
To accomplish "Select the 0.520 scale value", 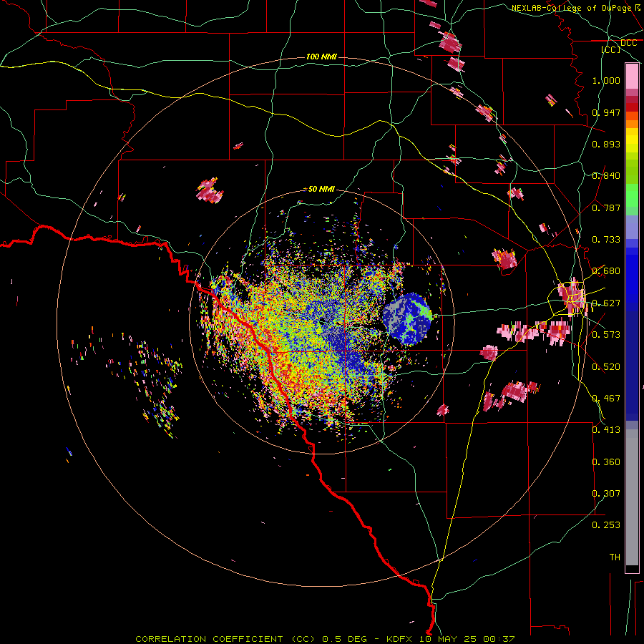I will [x=606, y=367].
